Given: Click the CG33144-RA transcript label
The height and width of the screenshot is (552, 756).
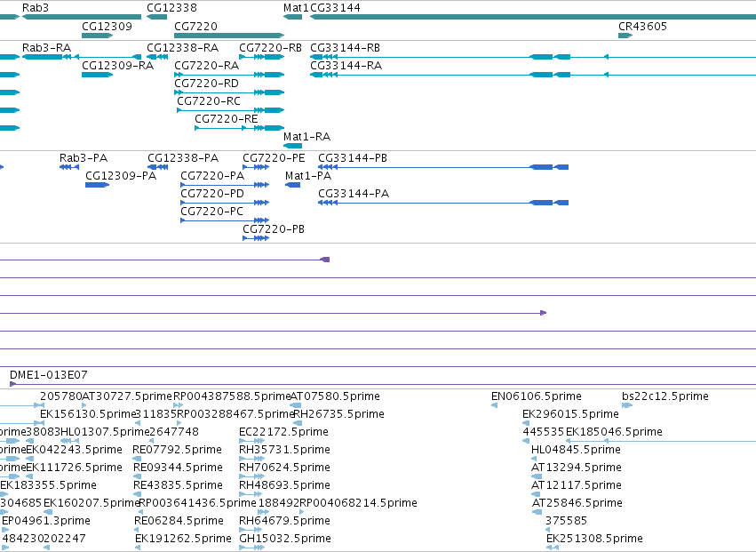Looking at the screenshot, I should click(346, 66).
